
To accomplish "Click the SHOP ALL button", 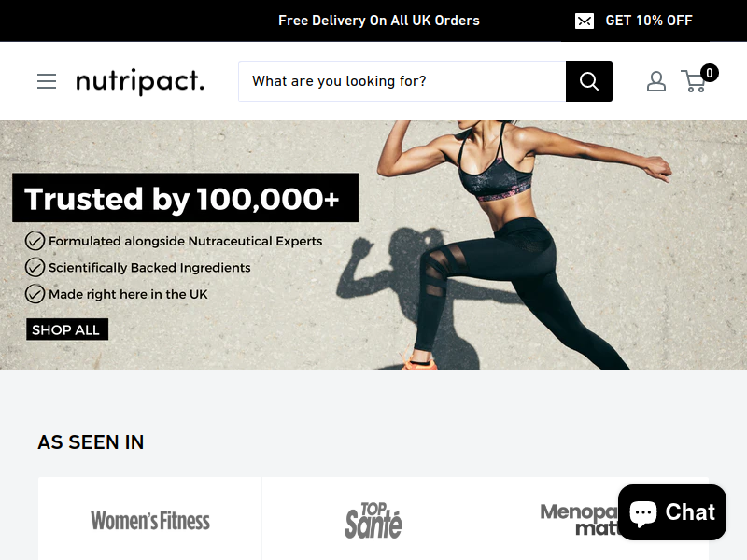I will click(67, 329).
